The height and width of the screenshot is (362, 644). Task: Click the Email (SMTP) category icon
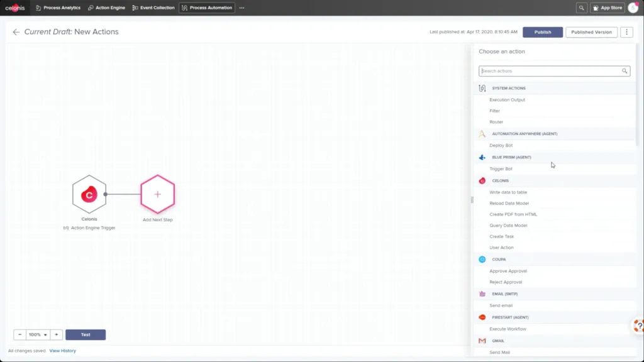(x=482, y=294)
